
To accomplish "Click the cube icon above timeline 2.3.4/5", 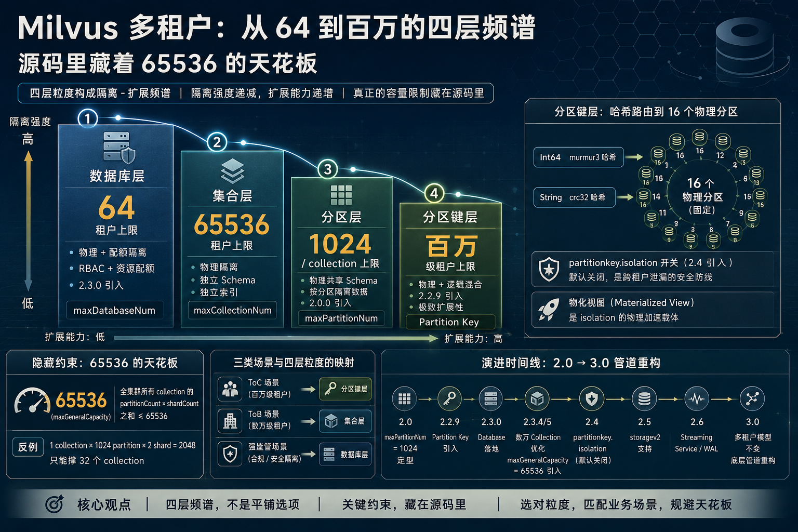I will pos(537,399).
